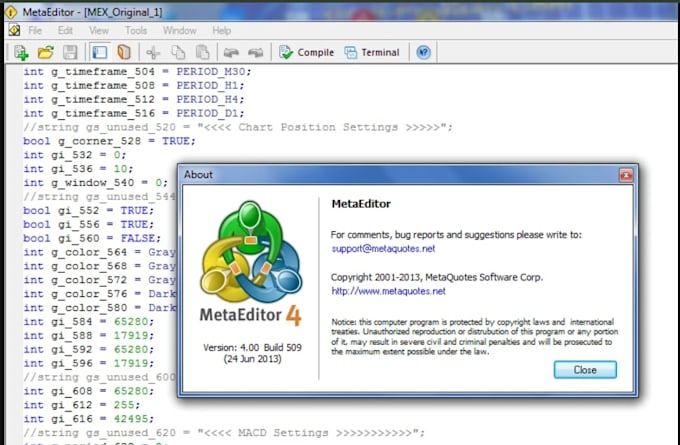The width and height of the screenshot is (680, 445).
Task: Toggle the Navigator panel icon
Action: click(x=100, y=52)
